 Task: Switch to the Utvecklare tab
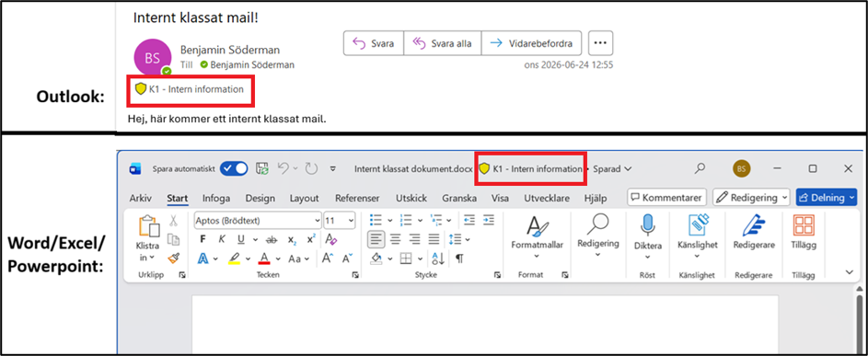tap(548, 198)
